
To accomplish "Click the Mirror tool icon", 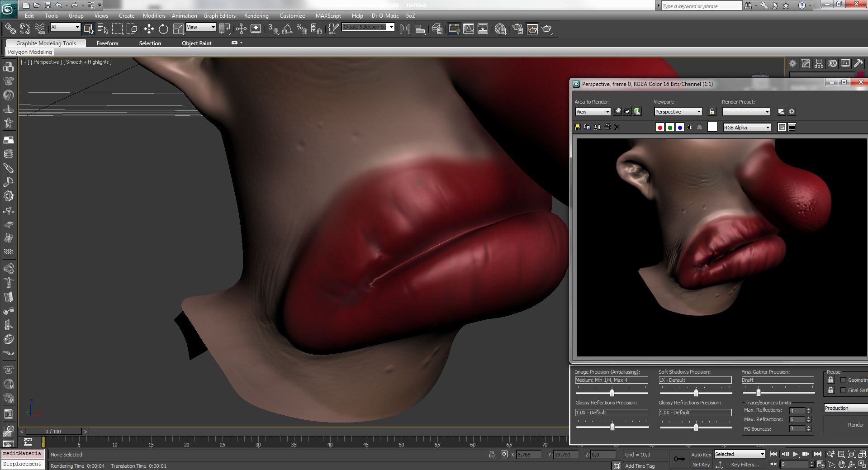I will [x=406, y=28].
